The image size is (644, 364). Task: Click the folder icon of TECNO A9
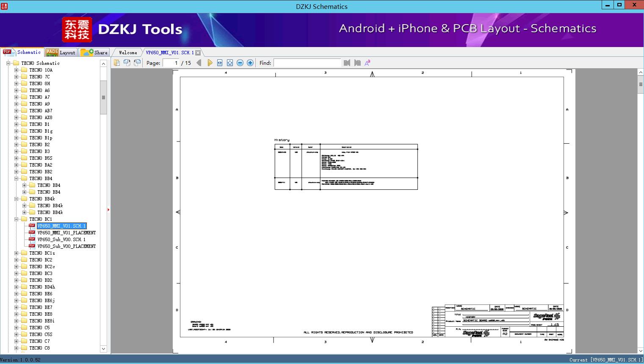click(24, 104)
